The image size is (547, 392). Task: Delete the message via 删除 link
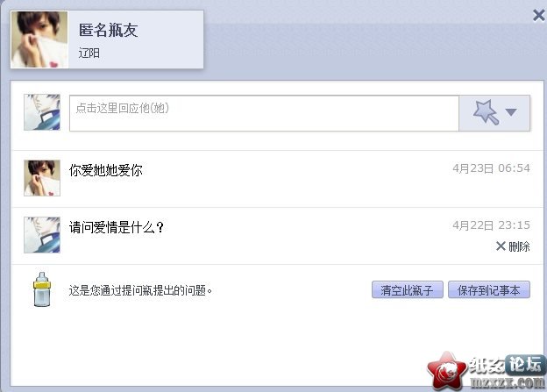[519, 246]
